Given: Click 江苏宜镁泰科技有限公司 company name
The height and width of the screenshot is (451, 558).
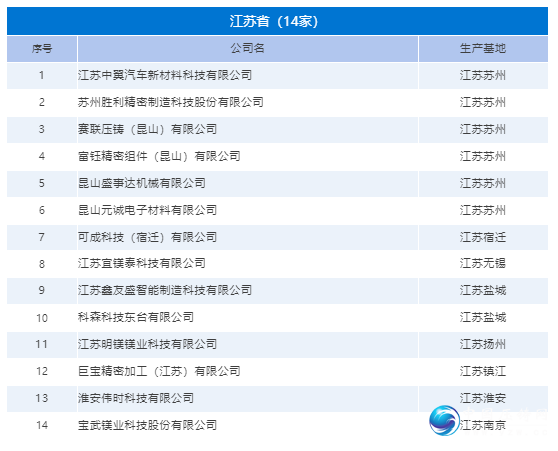Looking at the screenshot, I should tap(142, 263).
